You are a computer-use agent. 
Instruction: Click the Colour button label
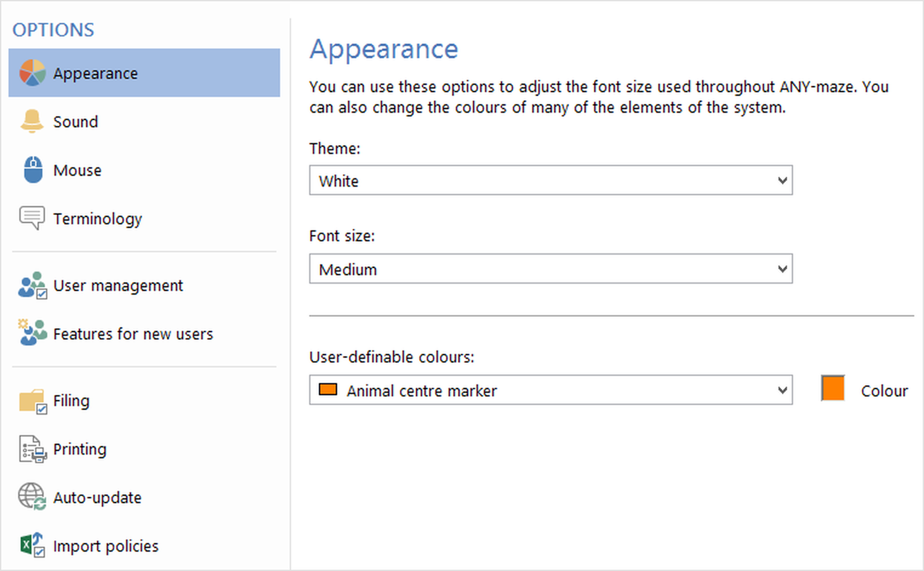[x=884, y=391]
